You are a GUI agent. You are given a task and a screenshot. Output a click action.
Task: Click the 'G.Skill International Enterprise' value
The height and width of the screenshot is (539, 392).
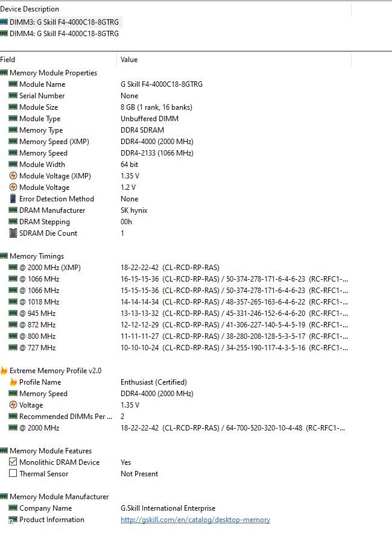click(x=168, y=508)
